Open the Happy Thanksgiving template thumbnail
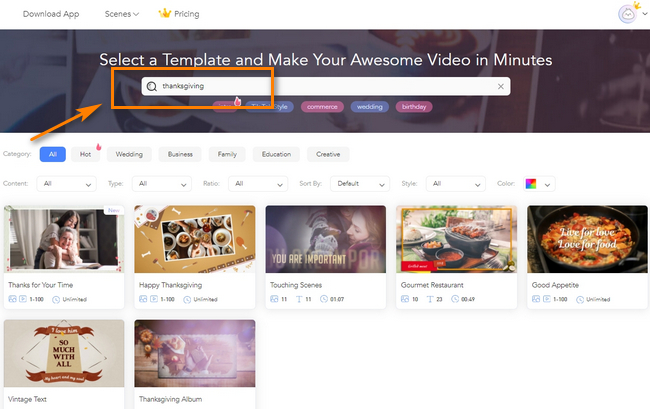 tap(195, 239)
